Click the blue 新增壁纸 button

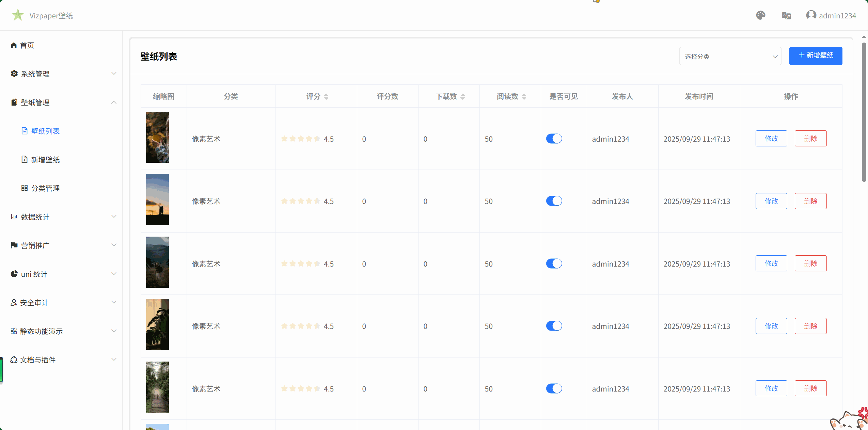click(816, 55)
